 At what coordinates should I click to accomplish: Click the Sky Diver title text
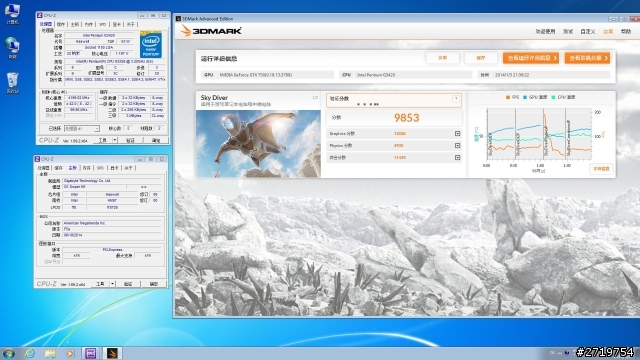214,98
